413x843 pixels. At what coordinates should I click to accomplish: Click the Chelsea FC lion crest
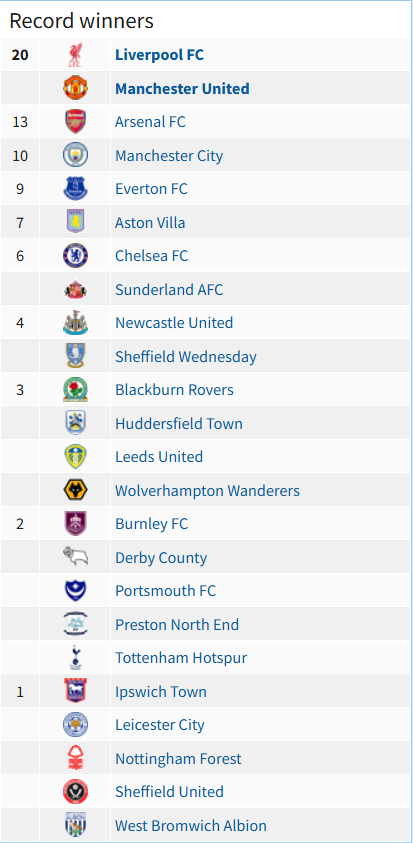75,256
